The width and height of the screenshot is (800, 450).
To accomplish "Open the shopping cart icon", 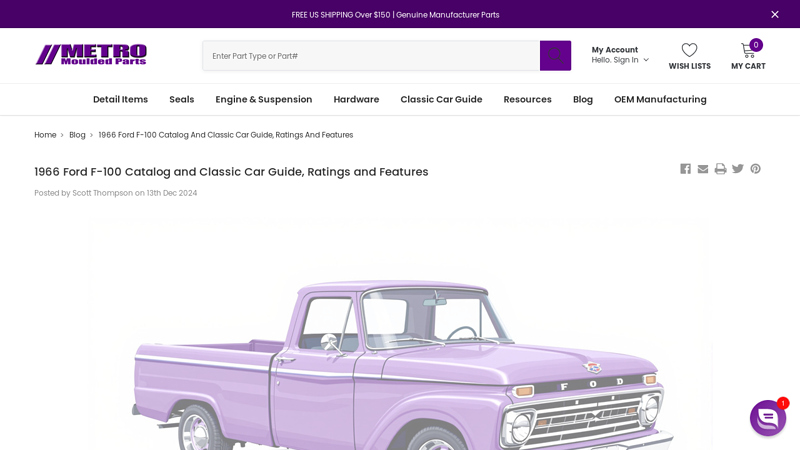I will point(748,51).
